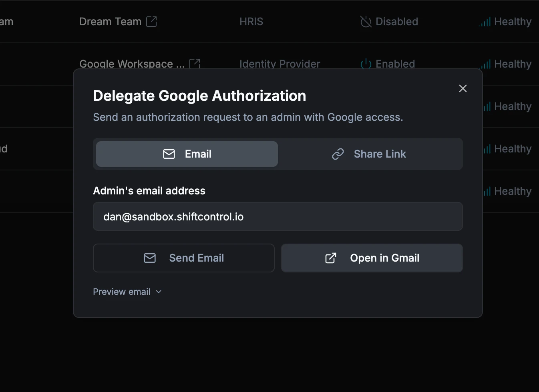This screenshot has width=539, height=392.
Task: Expand the Preview email section
Action: (x=127, y=292)
